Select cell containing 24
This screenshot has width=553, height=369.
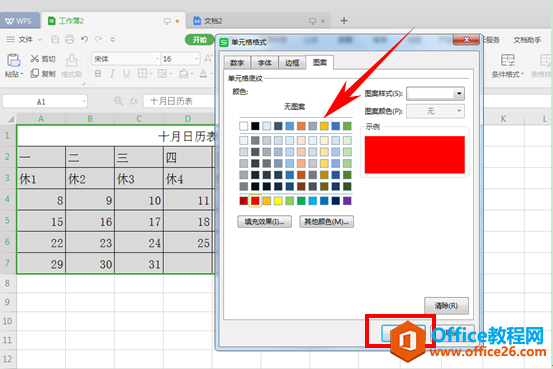[139, 242]
